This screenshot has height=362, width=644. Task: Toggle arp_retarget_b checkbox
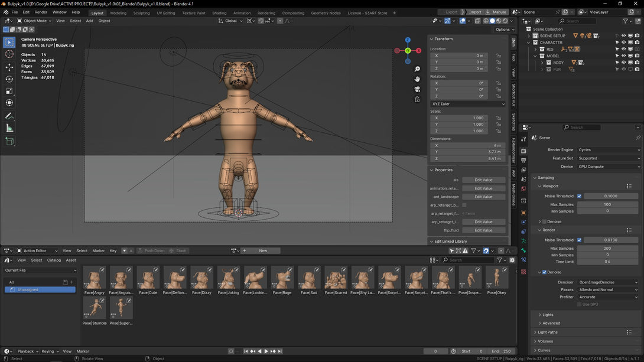[x=464, y=206]
